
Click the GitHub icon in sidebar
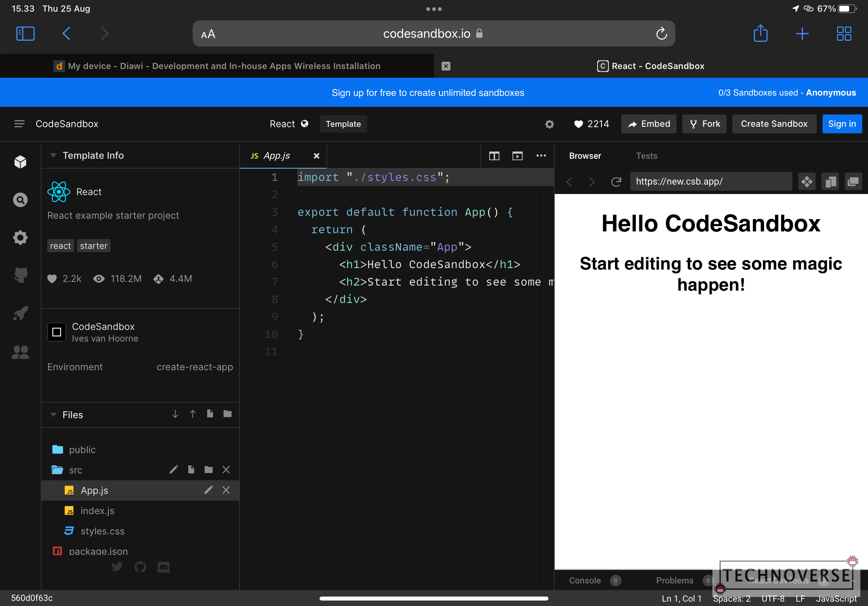pos(19,275)
